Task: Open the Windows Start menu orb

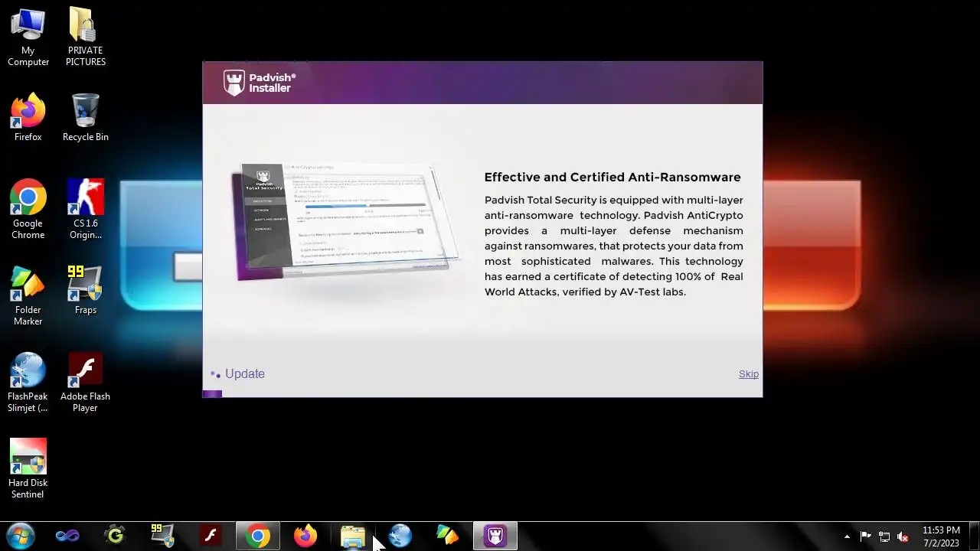Action: point(20,536)
